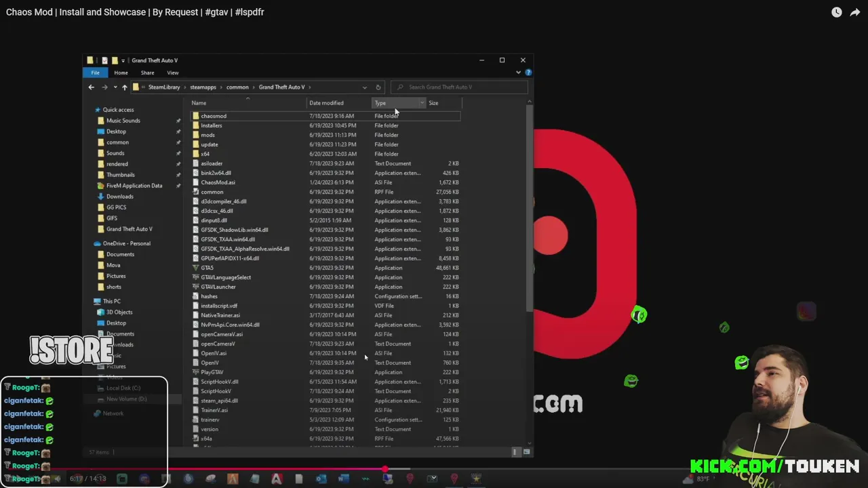Click the Search Grand Theft Auto V box

point(459,87)
